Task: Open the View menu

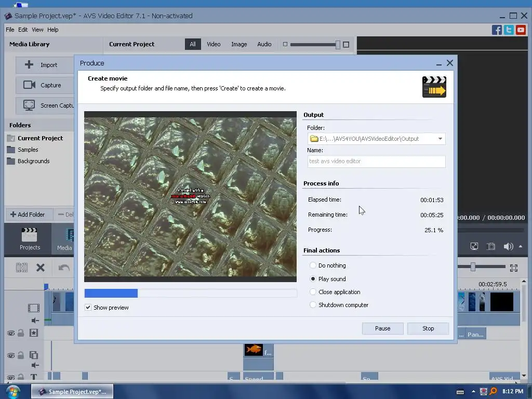Action: [37, 30]
